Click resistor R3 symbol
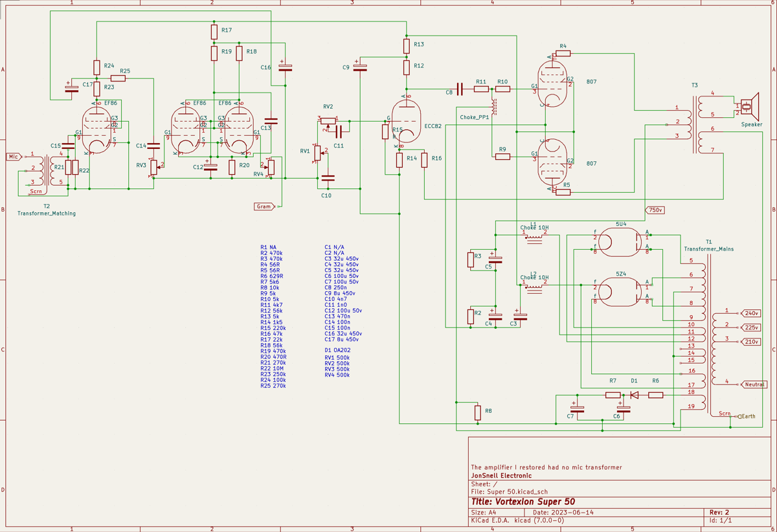Viewport: 777px width, 532px height. tap(471, 260)
